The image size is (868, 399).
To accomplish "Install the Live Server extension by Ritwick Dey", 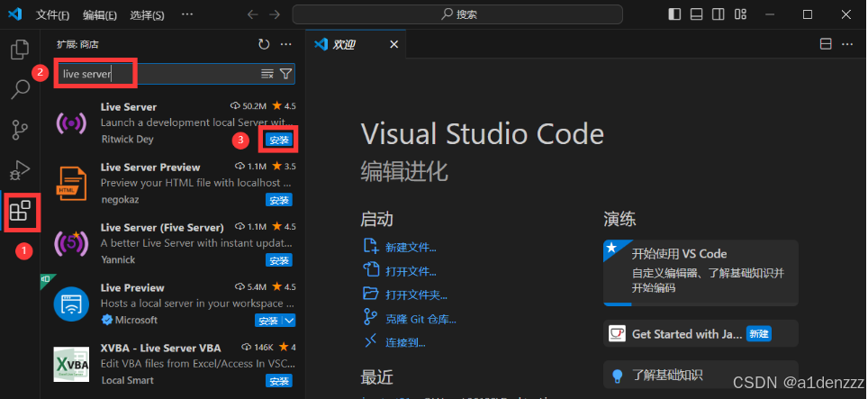I will tap(278, 140).
